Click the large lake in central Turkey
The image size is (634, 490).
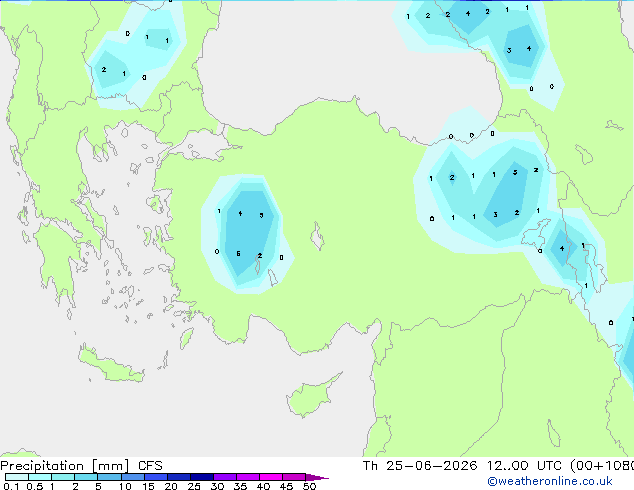coord(317,236)
